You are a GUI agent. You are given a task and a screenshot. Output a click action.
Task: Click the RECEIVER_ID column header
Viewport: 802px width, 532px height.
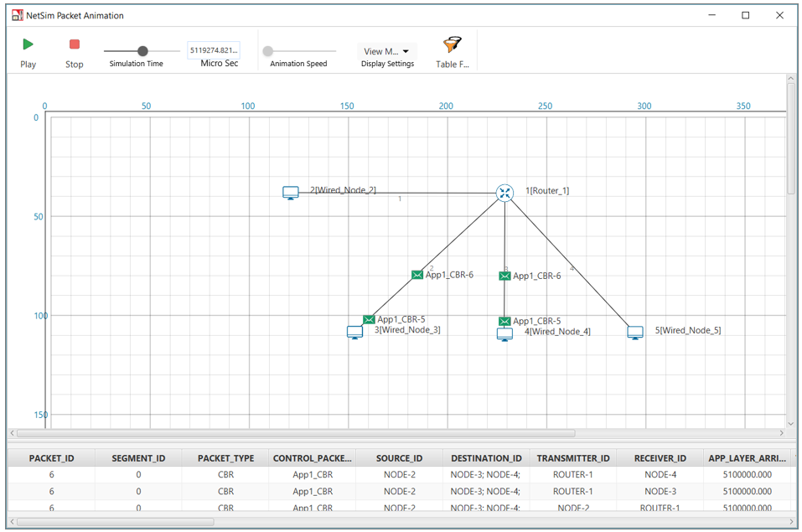click(x=660, y=458)
